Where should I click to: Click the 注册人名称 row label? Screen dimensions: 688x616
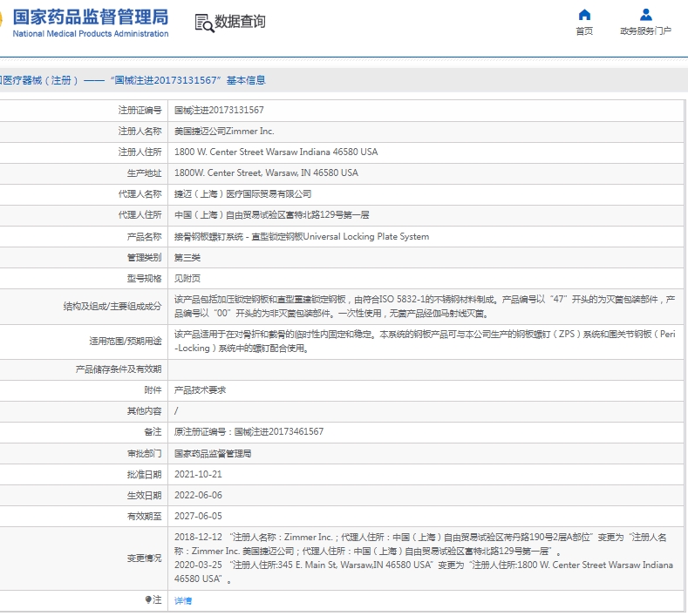(140, 131)
